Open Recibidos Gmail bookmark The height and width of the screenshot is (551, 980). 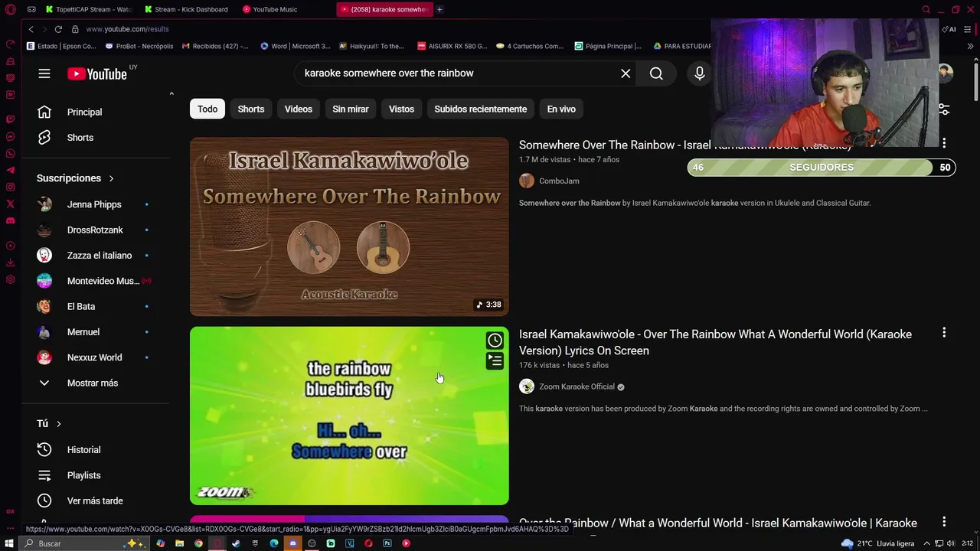coord(215,46)
